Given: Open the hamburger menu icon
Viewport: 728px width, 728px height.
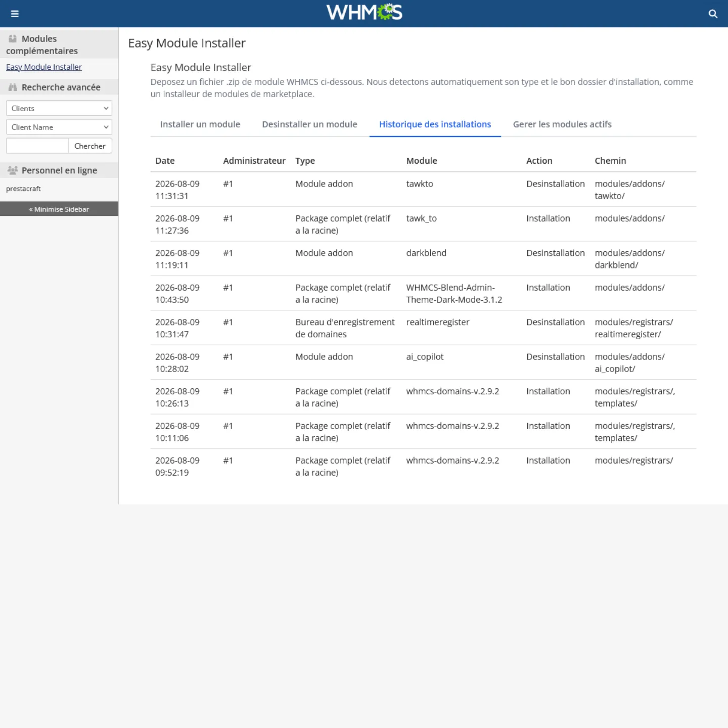Looking at the screenshot, I should click(15, 14).
